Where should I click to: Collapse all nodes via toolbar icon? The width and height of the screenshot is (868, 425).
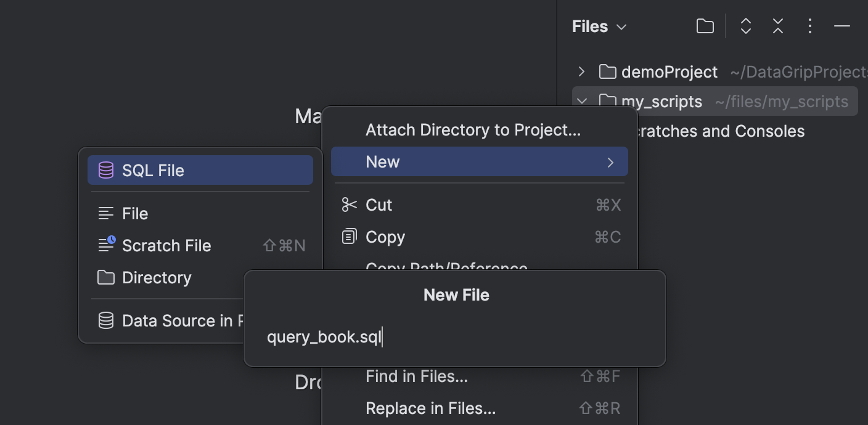[777, 26]
